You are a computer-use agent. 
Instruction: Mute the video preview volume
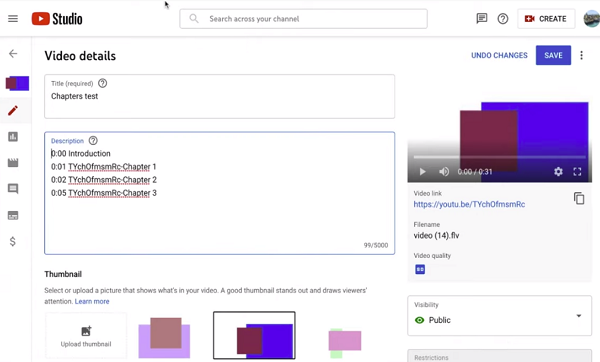coord(444,171)
